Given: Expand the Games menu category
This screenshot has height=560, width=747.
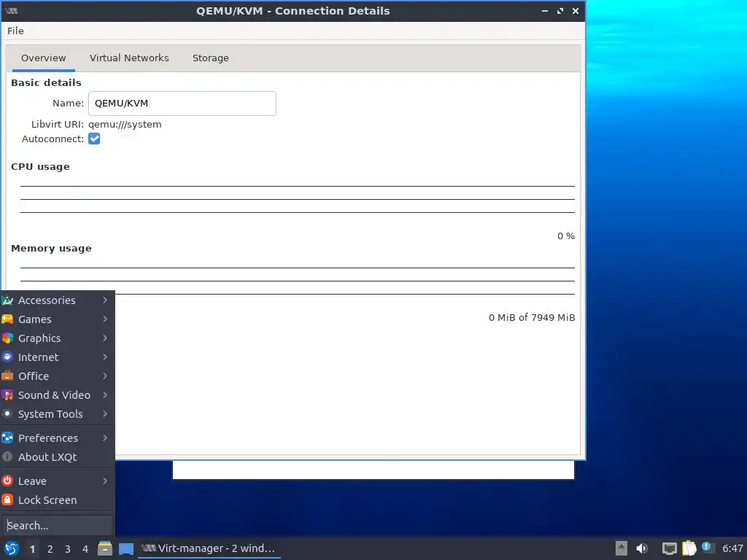Looking at the screenshot, I should click(57, 319).
